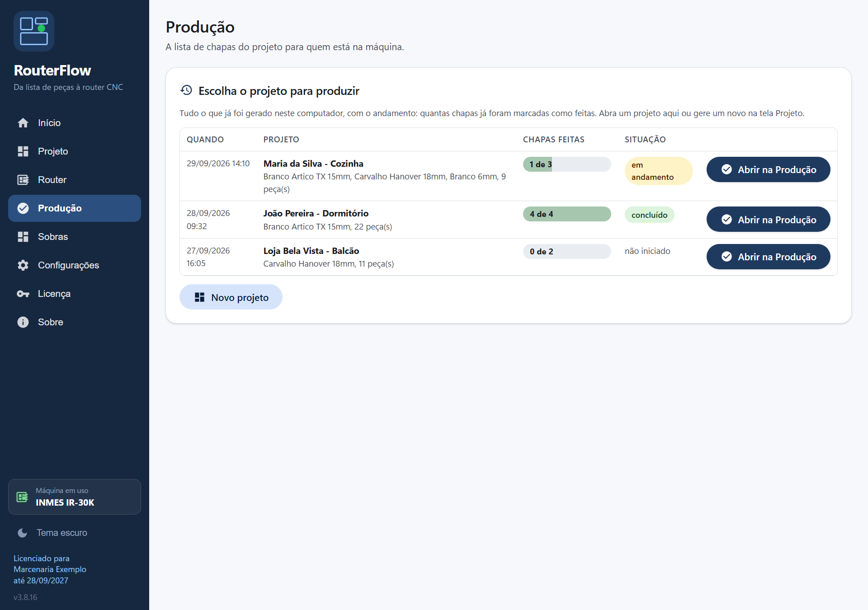The image size is (868, 610).
Task: Click 'Branco Artico TX 15mm, 22 peça(s)' description
Action: pyautogui.click(x=328, y=226)
